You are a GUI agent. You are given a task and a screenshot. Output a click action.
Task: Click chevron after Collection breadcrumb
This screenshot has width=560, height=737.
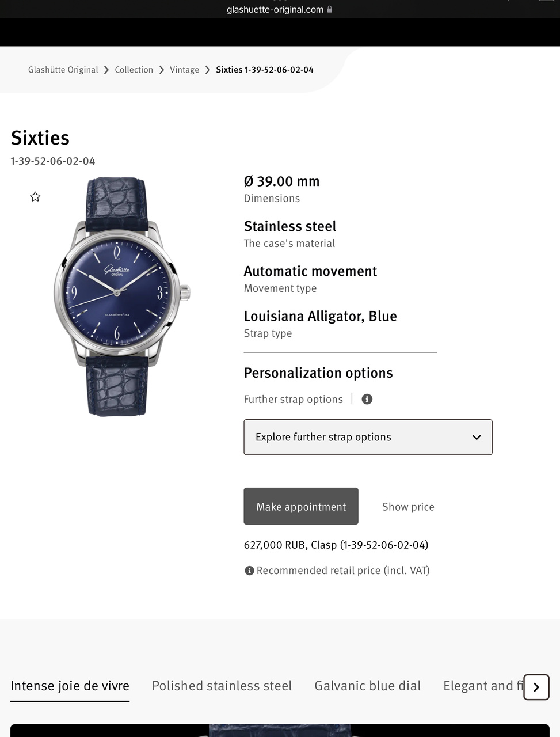click(x=162, y=70)
